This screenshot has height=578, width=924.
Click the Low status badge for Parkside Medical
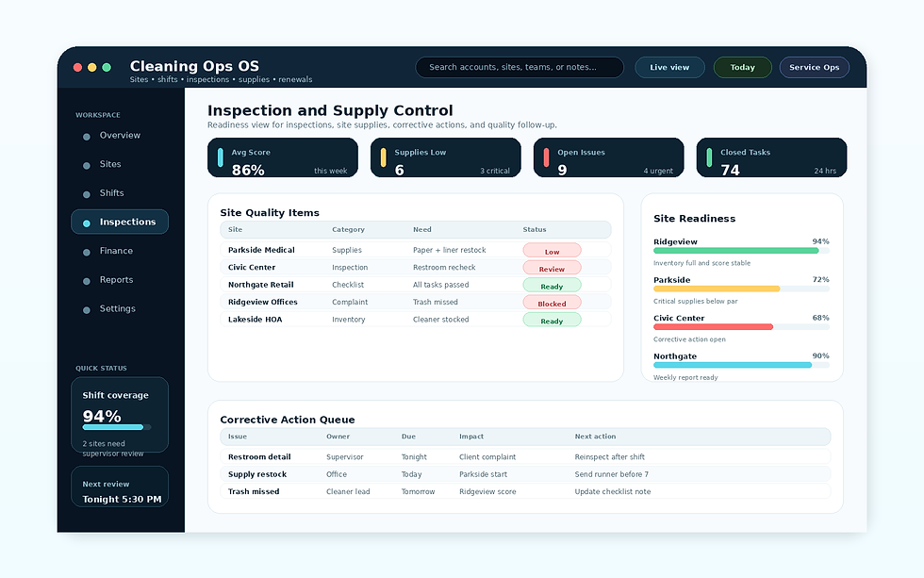[x=552, y=251]
